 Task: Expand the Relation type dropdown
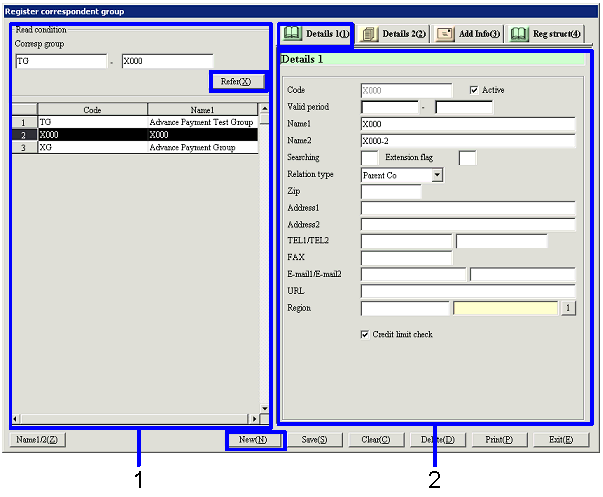pos(437,175)
